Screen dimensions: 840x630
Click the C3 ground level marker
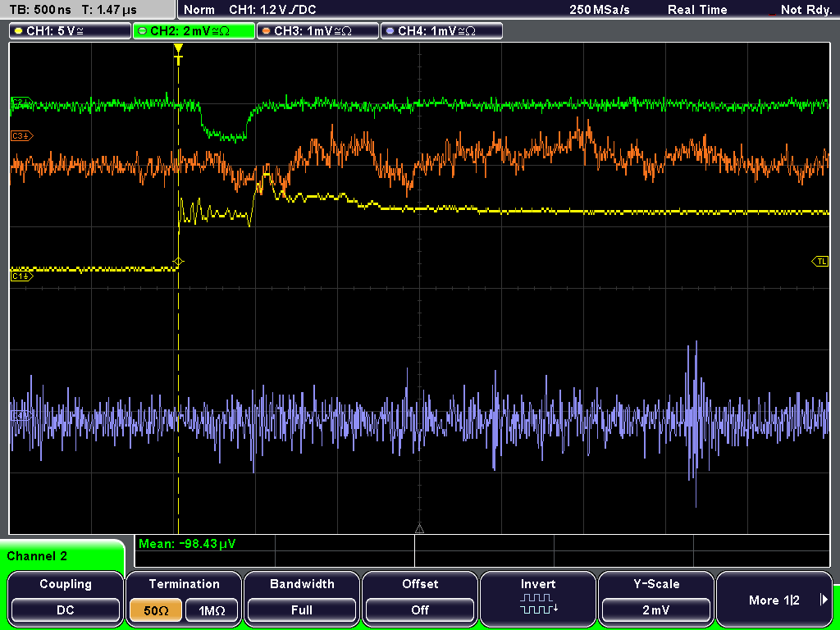[22, 136]
